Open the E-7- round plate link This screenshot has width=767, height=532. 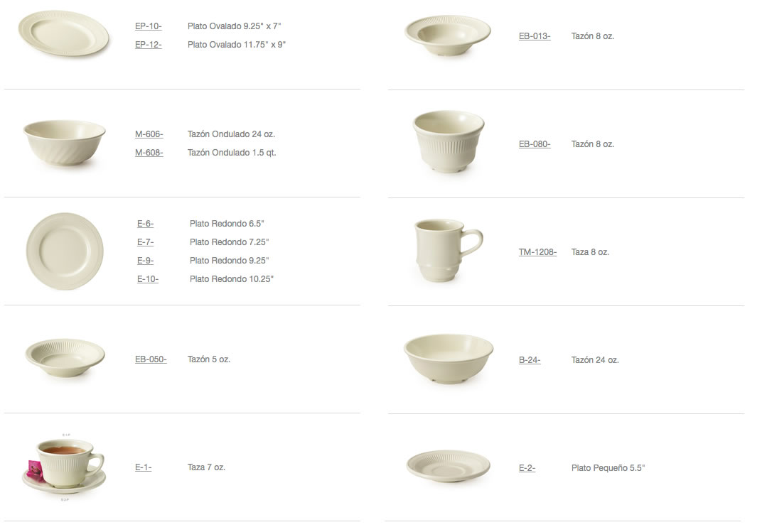(145, 242)
